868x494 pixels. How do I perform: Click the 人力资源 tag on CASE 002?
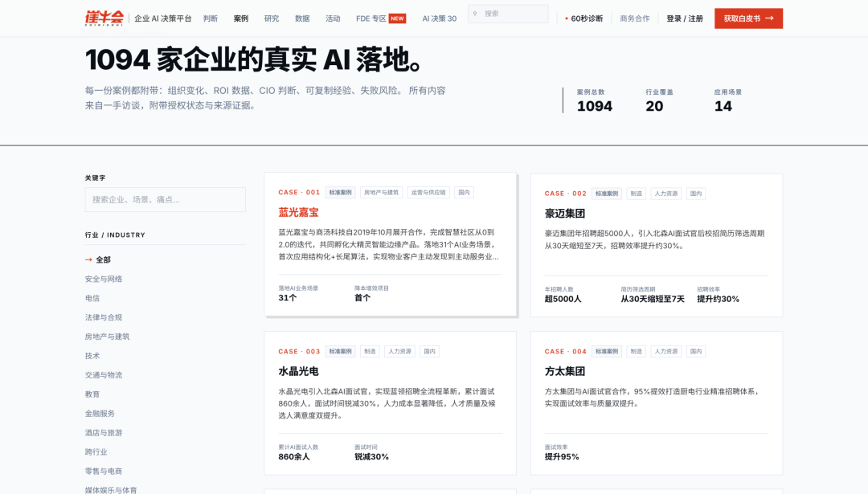(666, 194)
